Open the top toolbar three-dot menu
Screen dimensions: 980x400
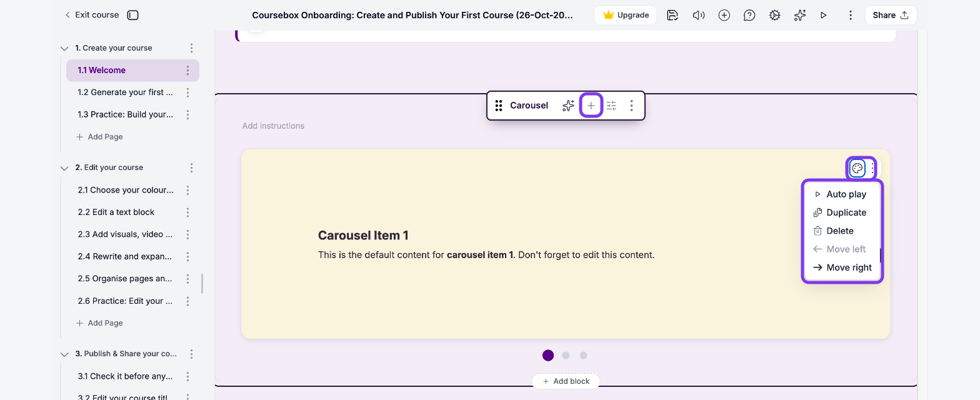pos(850,15)
